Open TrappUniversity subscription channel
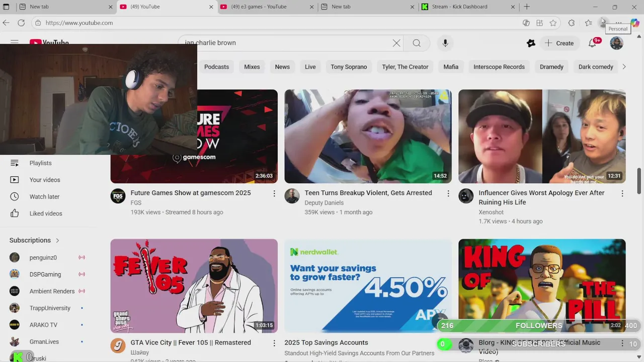Image resolution: width=644 pixels, height=362 pixels. (50, 308)
